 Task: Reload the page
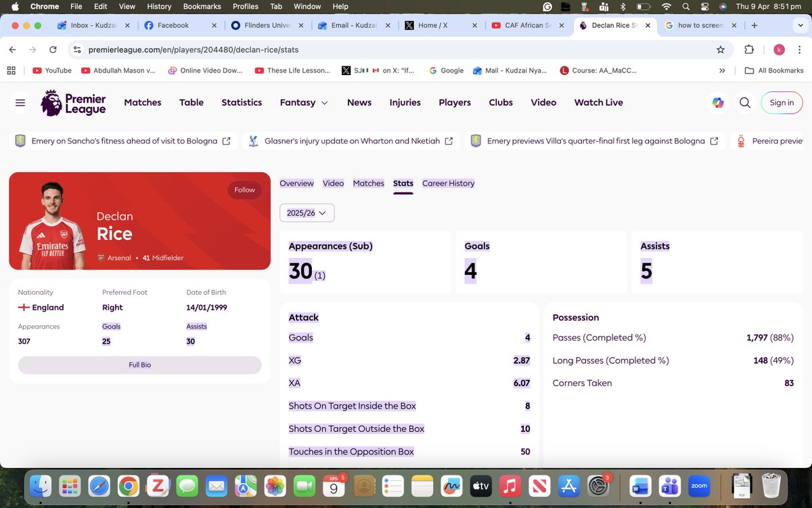coord(53,49)
